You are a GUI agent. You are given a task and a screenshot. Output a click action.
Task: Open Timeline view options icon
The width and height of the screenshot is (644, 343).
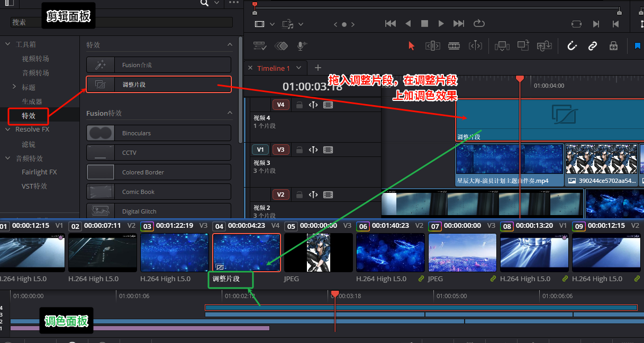click(259, 46)
